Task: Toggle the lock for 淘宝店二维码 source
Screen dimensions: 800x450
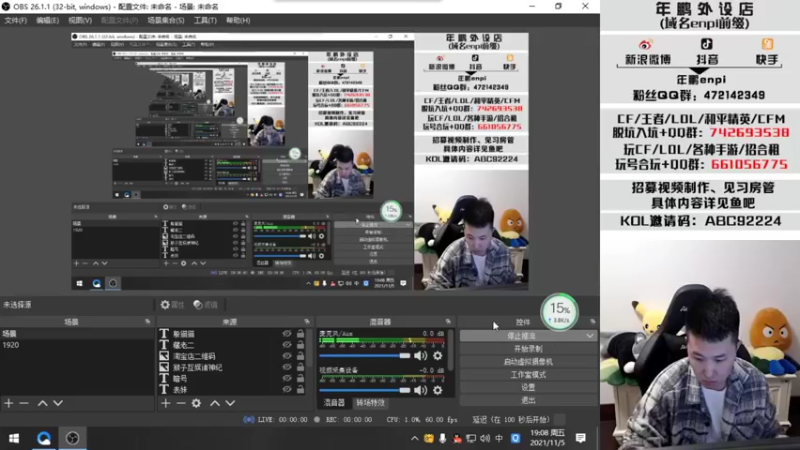Action: click(301, 356)
